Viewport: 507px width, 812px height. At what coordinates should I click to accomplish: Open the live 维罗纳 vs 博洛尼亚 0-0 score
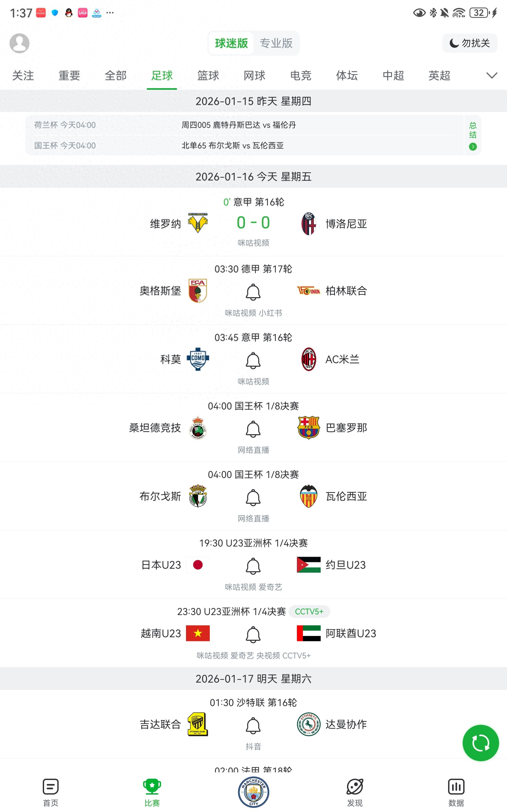253,222
